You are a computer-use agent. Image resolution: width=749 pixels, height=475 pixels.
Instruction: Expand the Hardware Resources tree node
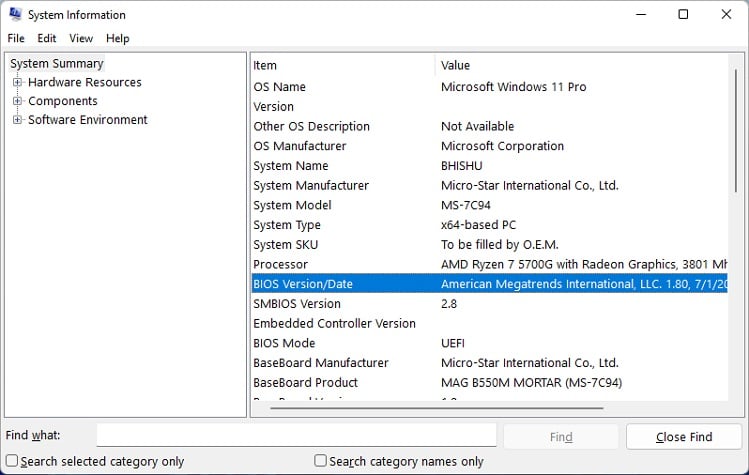tap(17, 83)
